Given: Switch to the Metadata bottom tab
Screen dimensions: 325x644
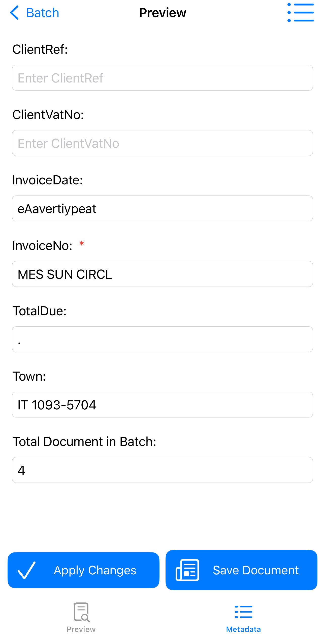Looking at the screenshot, I should [243, 619].
